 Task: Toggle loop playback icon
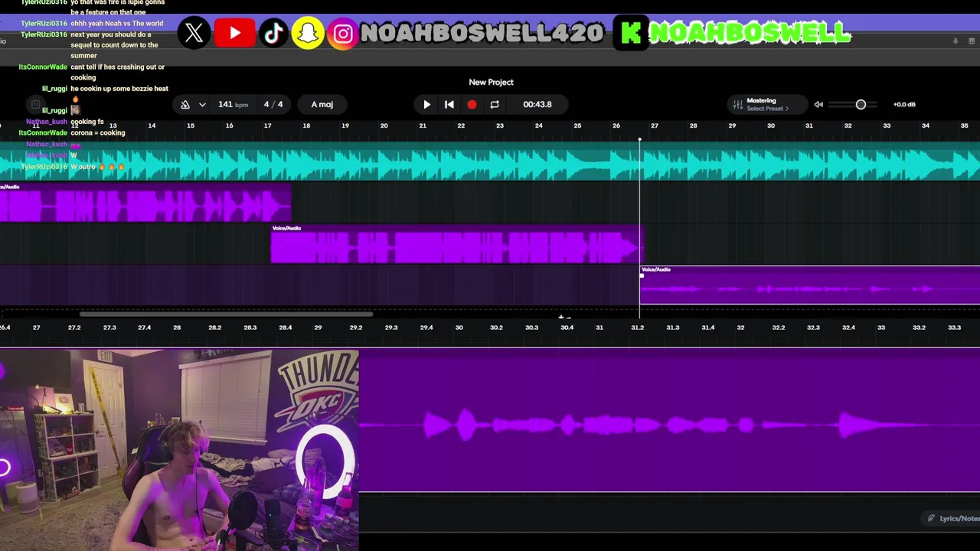495,104
